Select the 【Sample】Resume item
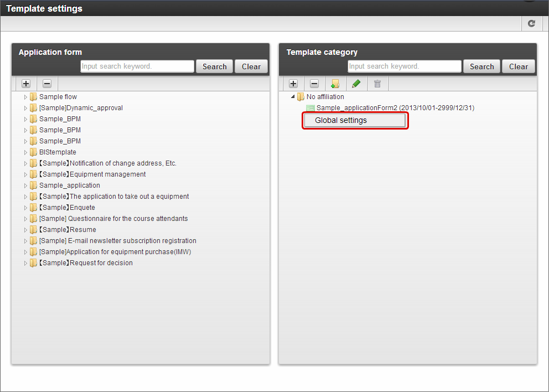 (68, 230)
